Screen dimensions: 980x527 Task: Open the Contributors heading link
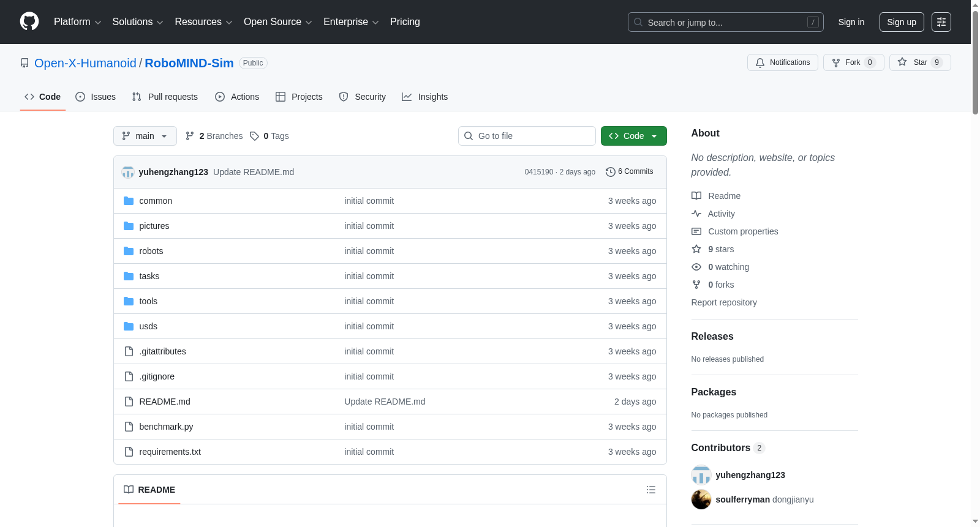point(728,448)
